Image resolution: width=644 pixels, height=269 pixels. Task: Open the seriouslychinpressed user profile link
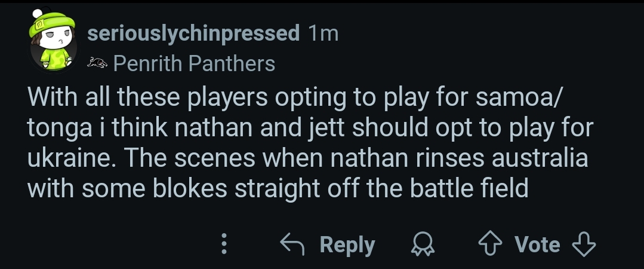(193, 33)
